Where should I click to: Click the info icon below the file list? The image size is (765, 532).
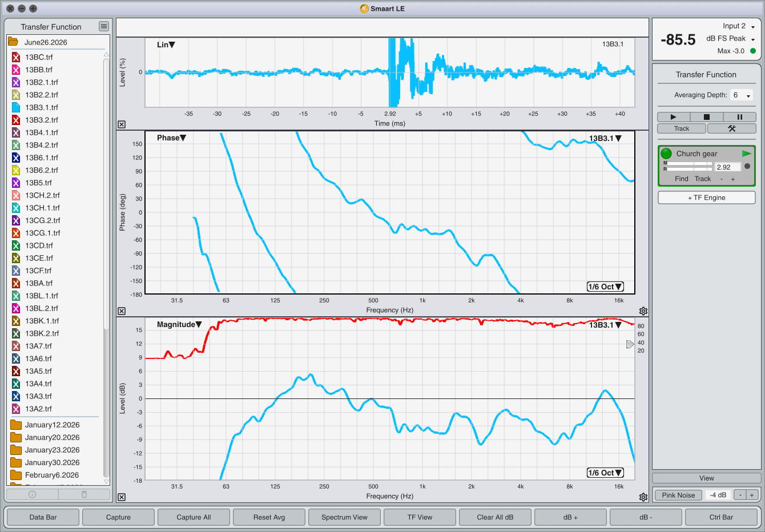tap(32, 494)
